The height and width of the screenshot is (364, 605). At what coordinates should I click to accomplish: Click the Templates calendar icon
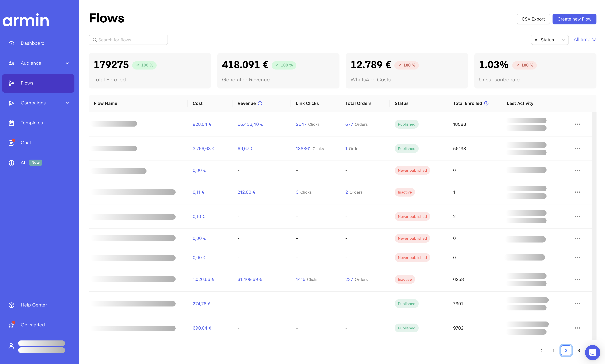[x=11, y=123]
